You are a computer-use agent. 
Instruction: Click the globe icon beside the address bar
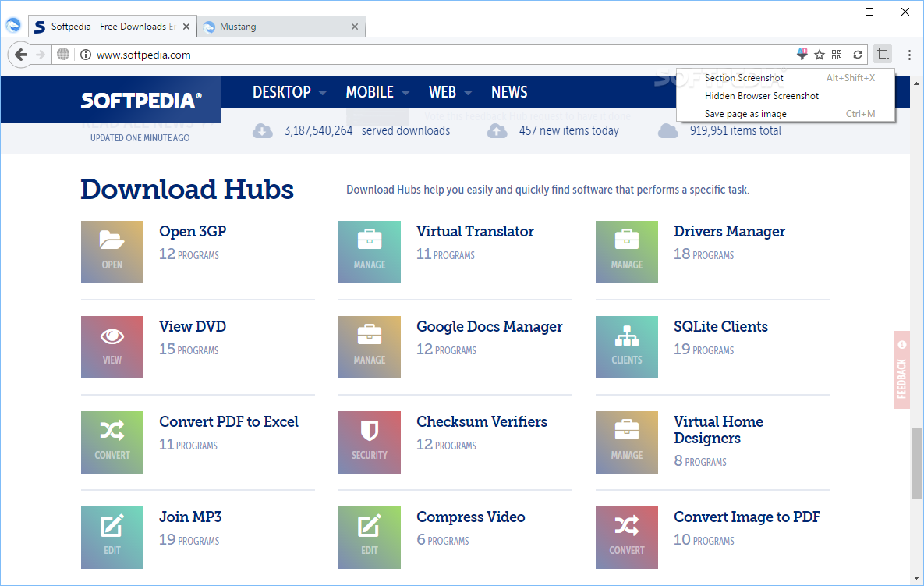click(63, 55)
